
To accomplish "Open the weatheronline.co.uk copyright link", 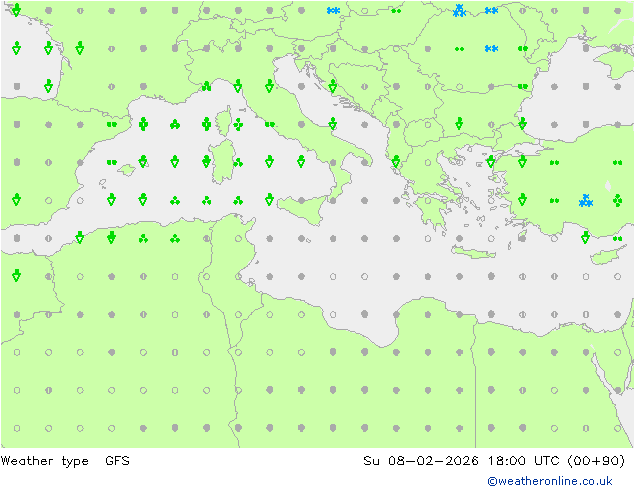I will tap(550, 481).
